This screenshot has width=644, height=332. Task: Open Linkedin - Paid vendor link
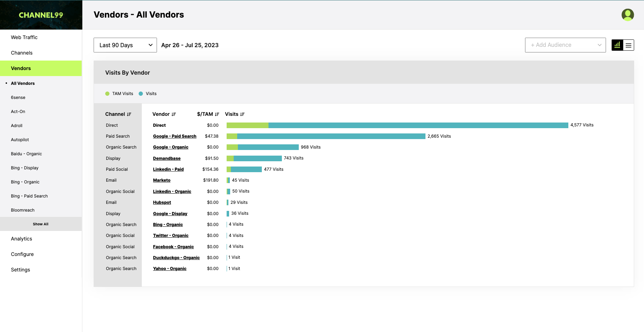(x=168, y=169)
